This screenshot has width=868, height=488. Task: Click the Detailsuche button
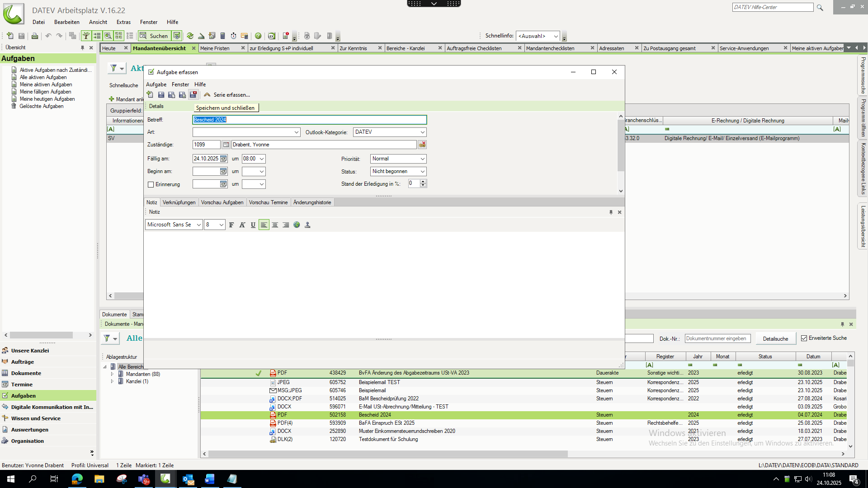pyautogui.click(x=775, y=339)
